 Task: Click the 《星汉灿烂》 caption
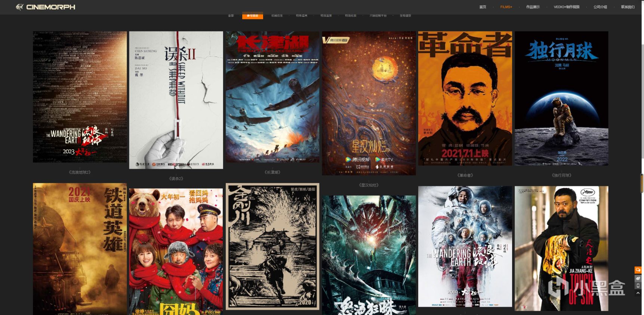(x=369, y=185)
